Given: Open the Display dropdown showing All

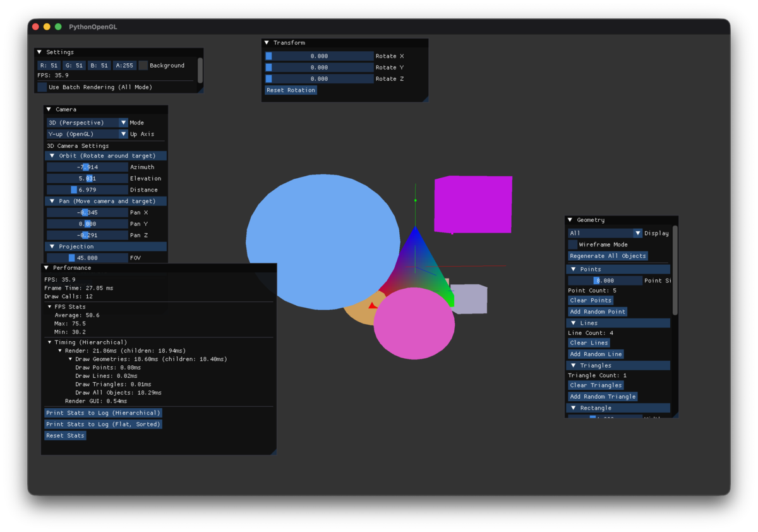Looking at the screenshot, I should coord(605,233).
